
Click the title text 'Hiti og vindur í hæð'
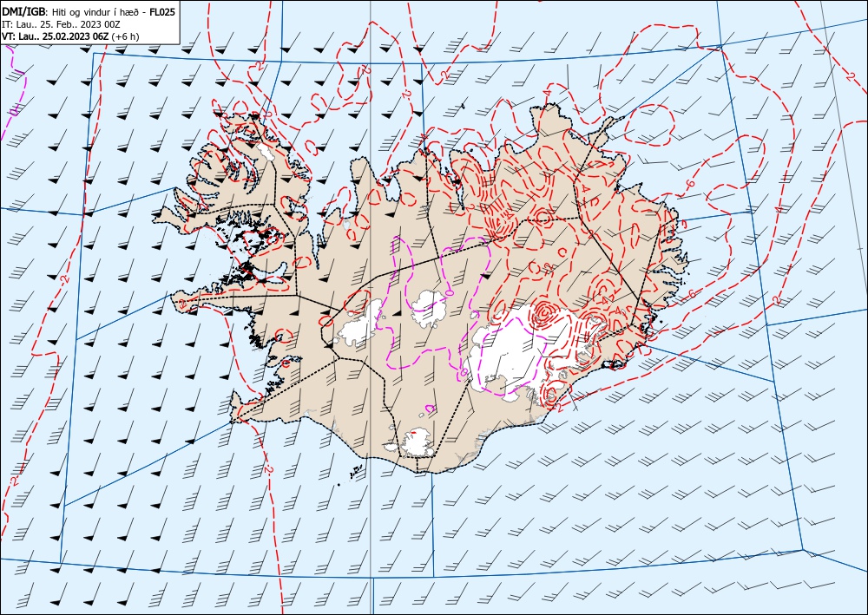click(x=97, y=11)
